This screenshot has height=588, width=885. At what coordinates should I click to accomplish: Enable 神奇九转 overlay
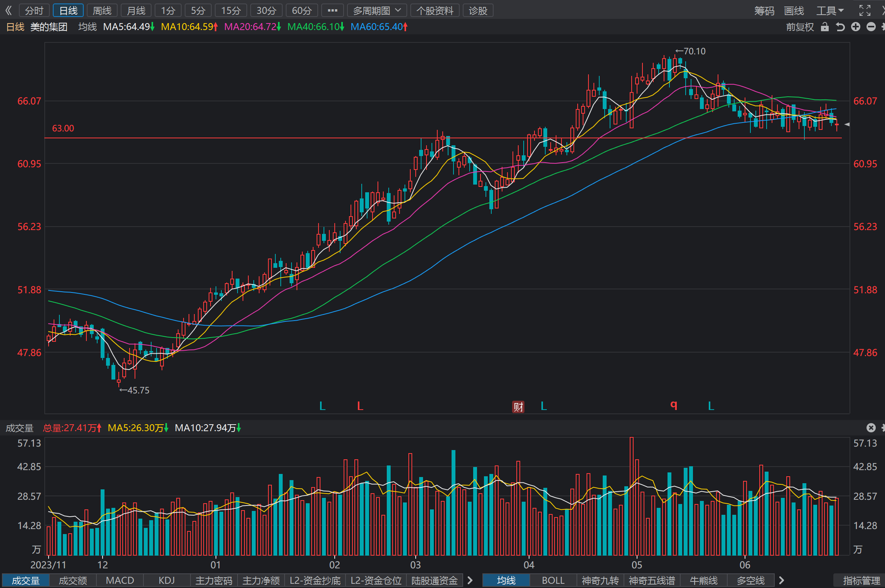pyautogui.click(x=600, y=580)
